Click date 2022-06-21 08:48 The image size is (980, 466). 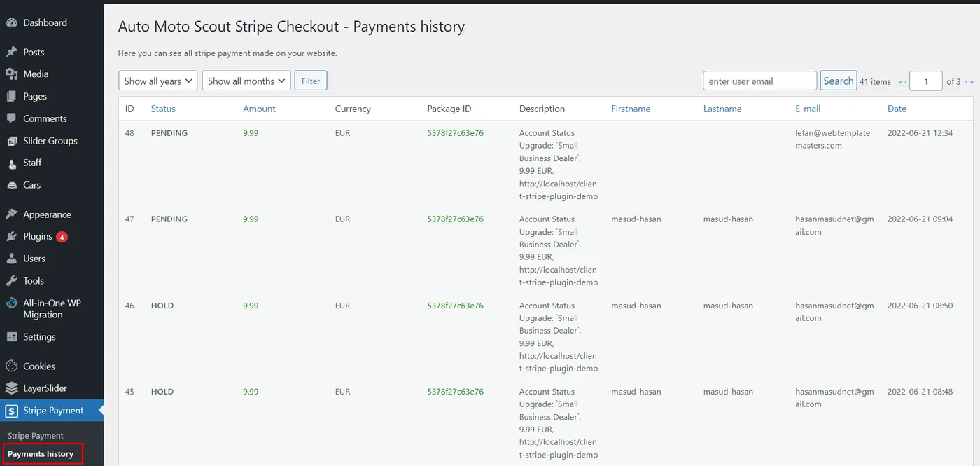pyautogui.click(x=920, y=392)
